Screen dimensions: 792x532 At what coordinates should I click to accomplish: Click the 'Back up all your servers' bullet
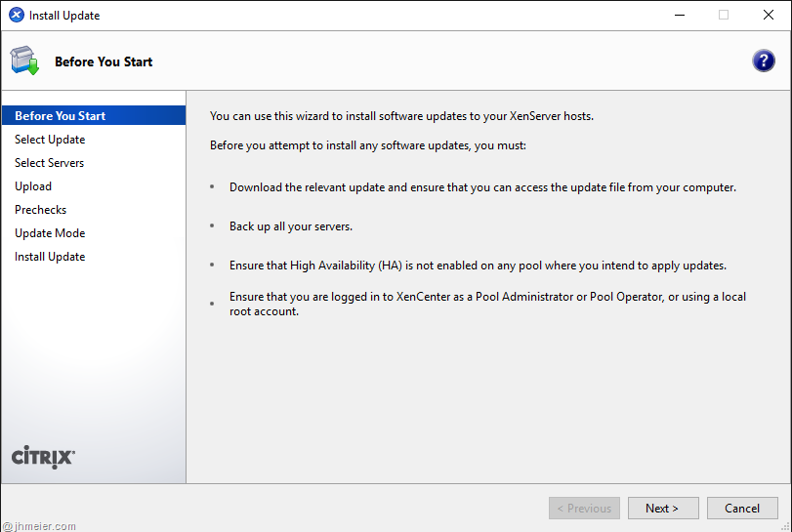[290, 226]
